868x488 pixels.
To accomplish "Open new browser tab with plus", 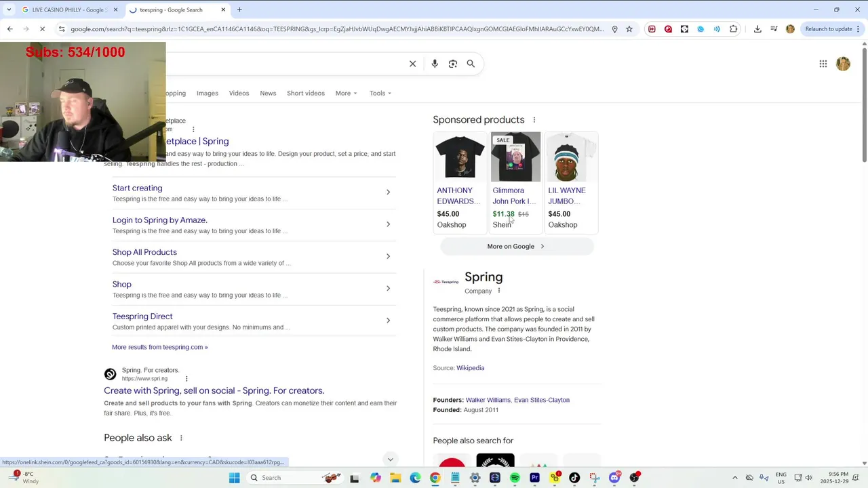I will click(239, 9).
